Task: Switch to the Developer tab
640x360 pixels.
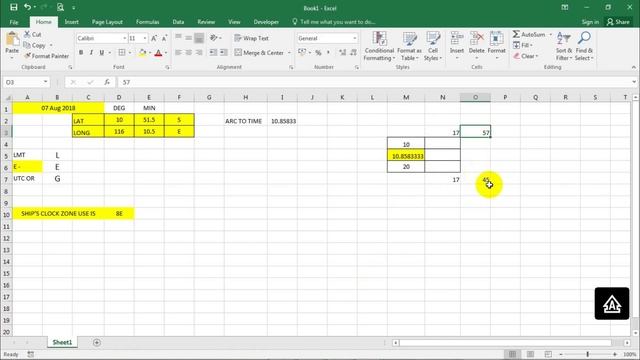Action: pyautogui.click(x=266, y=22)
